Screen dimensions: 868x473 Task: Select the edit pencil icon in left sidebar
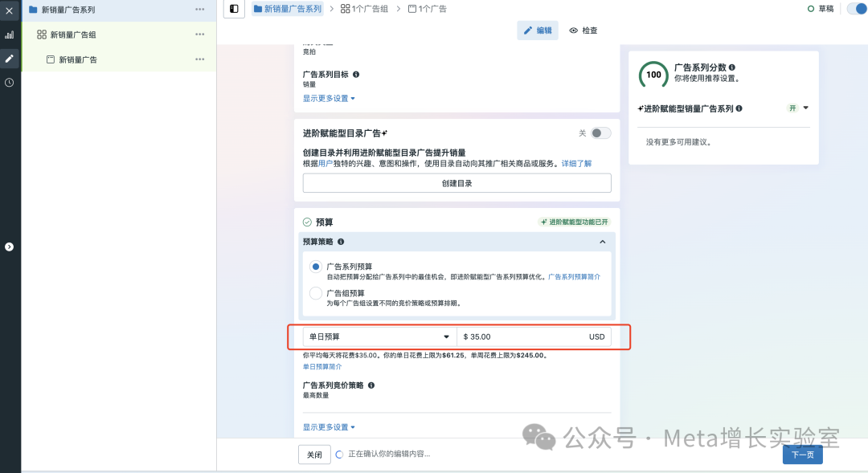(x=10, y=58)
